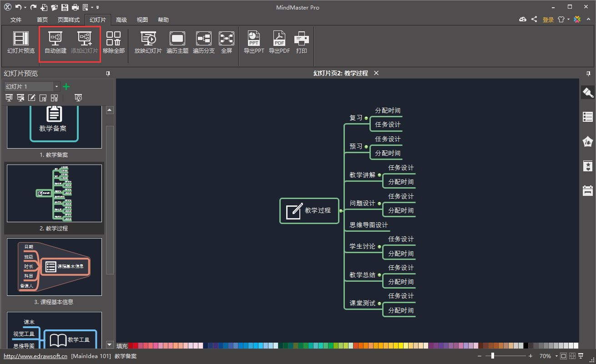Open the undo history dropdown arrow

25,8
